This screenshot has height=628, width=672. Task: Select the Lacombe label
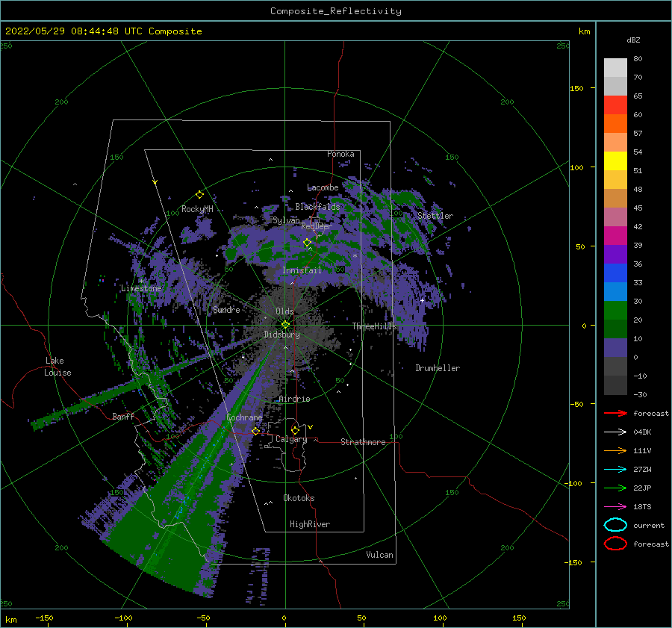click(323, 187)
